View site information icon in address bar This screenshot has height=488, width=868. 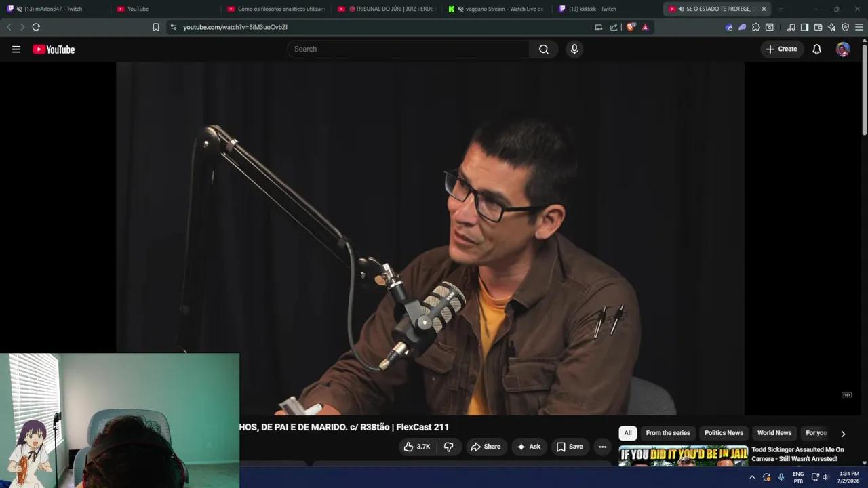point(174,27)
